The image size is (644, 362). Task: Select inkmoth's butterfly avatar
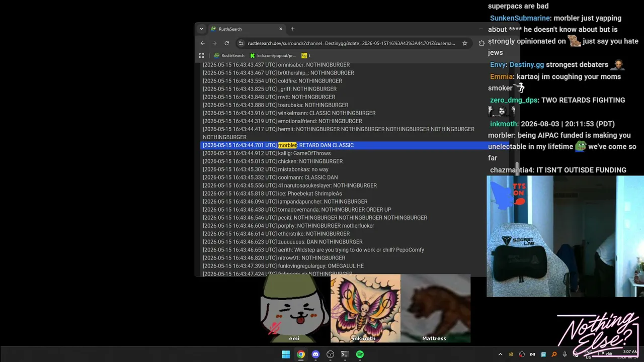(365, 308)
